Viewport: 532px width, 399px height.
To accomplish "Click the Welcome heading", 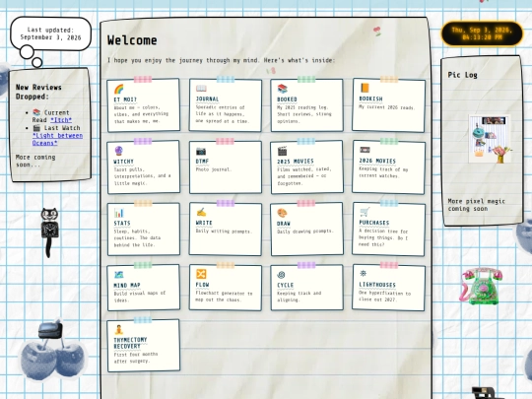I will [x=132, y=40].
